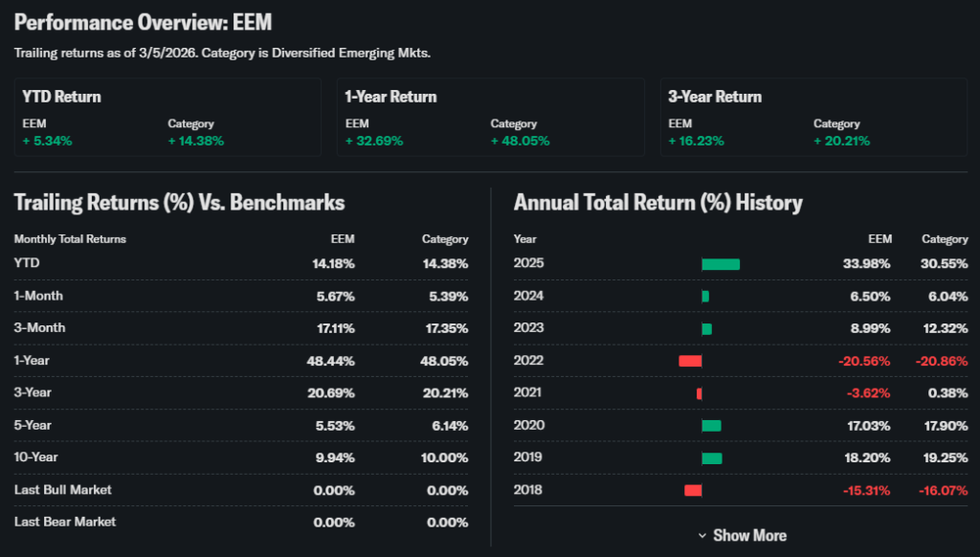Click the Annual Total Return History heading
The width and height of the screenshot is (980, 557).
pyautogui.click(x=657, y=202)
